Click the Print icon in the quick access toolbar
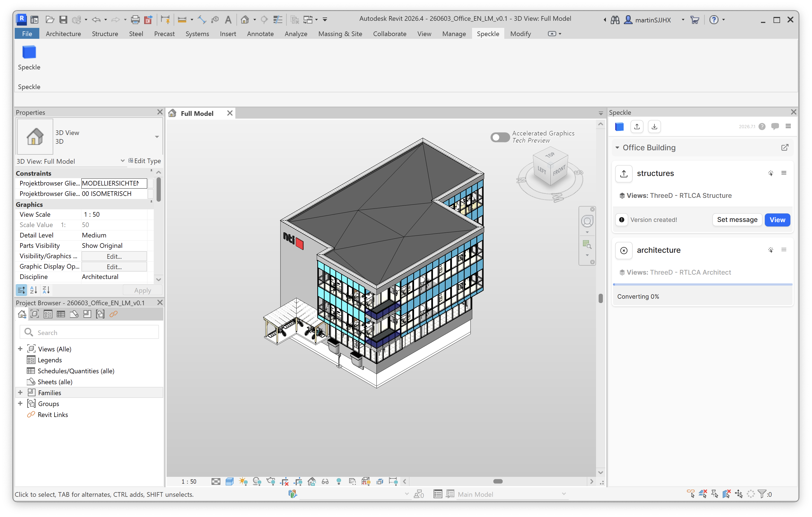 tap(135, 20)
